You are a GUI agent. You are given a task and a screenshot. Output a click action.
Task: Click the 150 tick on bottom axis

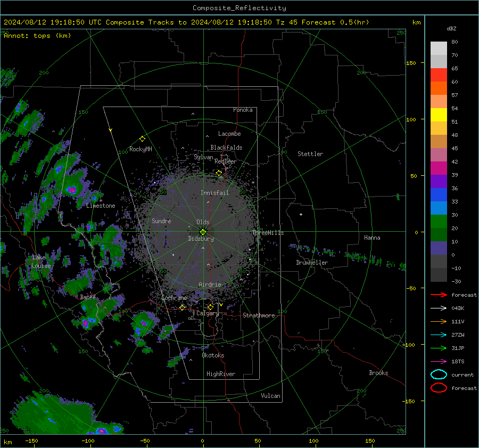coord(370,441)
